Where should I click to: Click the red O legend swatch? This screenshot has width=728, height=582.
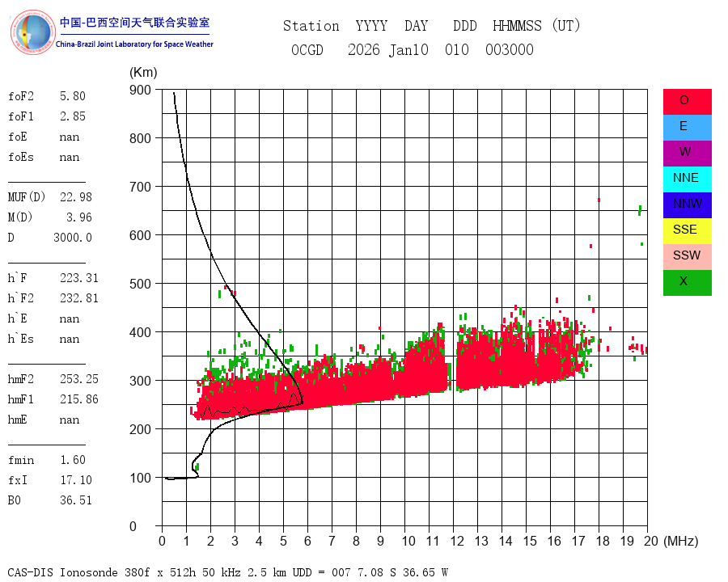pyautogui.click(x=687, y=102)
